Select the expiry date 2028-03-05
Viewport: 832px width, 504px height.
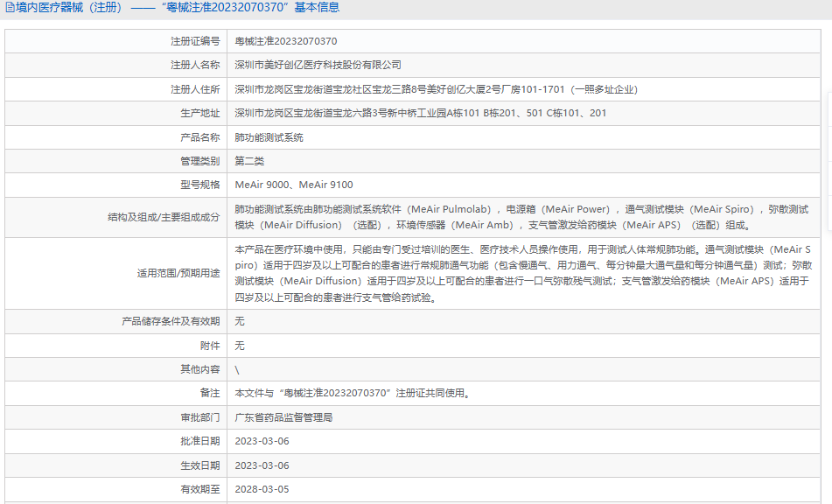tap(262, 489)
